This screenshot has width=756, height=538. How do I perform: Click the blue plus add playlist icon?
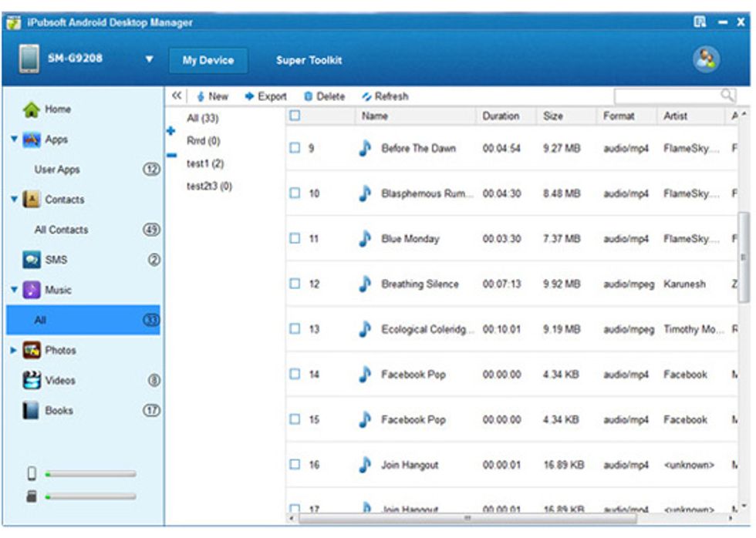(x=171, y=131)
